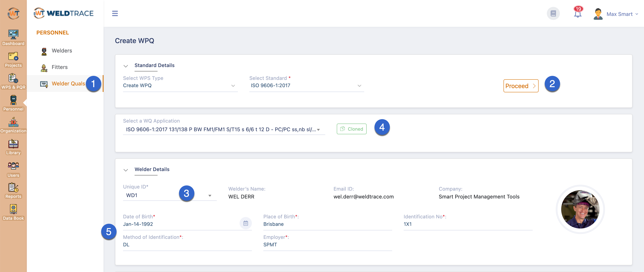Click the Welder Details tab heading

152,170
